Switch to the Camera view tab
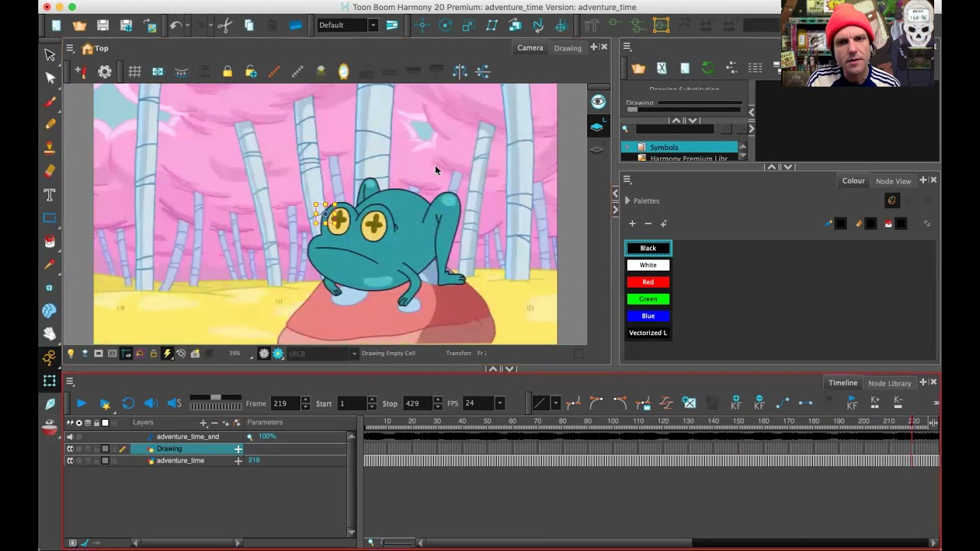This screenshot has width=980, height=551. click(x=530, y=47)
